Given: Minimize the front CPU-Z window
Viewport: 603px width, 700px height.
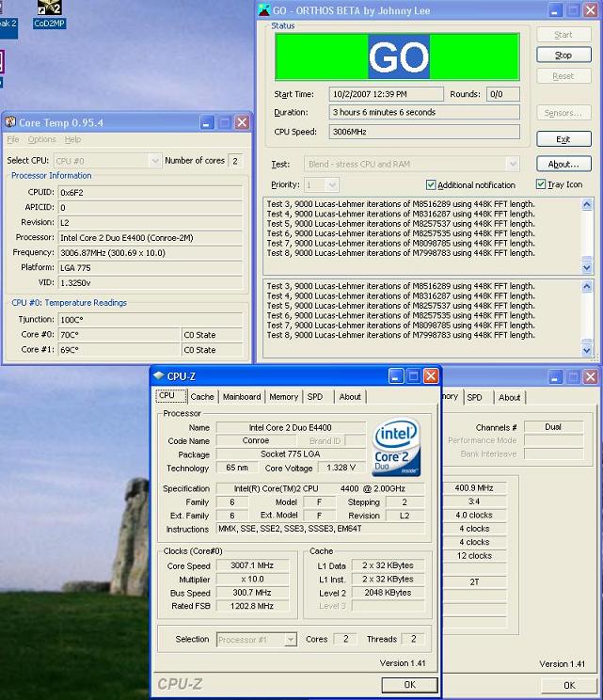Looking at the screenshot, I should click(395, 376).
